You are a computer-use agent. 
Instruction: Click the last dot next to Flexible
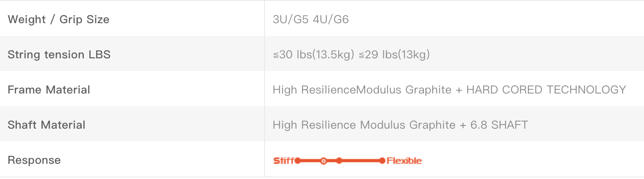pyautogui.click(x=382, y=161)
